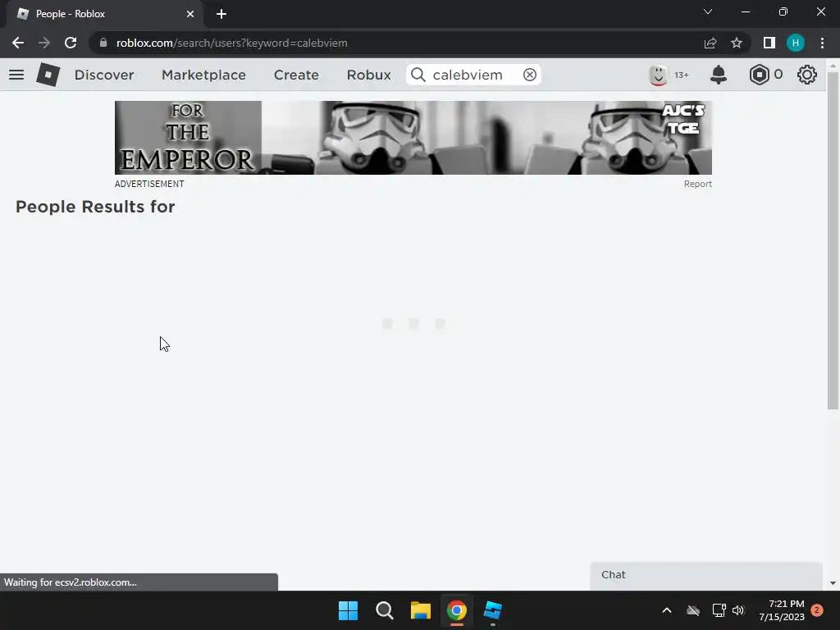
Task: Open Chrome's three-dot menu
Action: point(822,43)
